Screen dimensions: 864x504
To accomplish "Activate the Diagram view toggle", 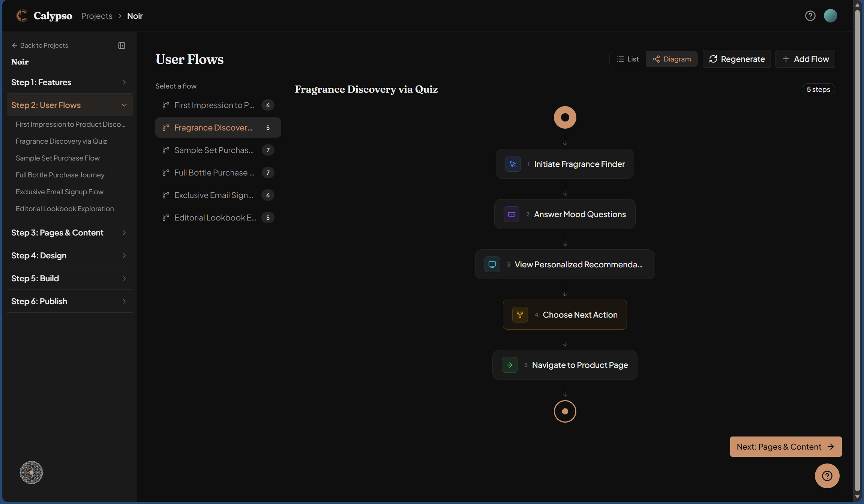I will tap(672, 59).
